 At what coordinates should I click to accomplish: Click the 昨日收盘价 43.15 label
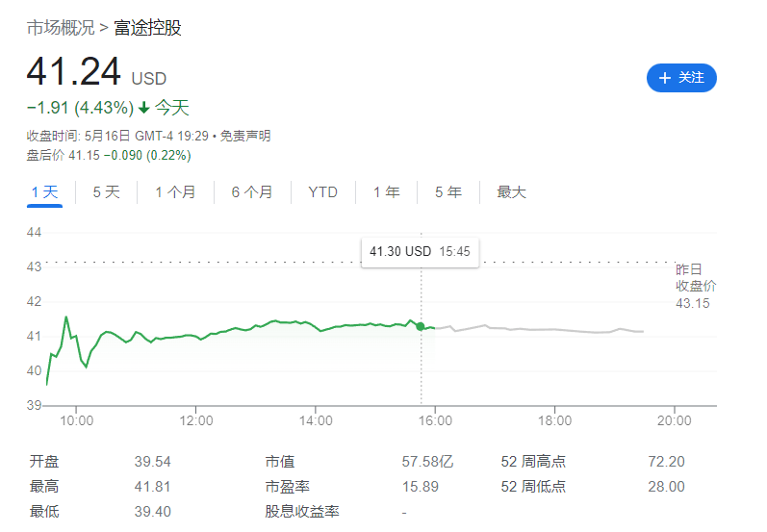(695, 286)
